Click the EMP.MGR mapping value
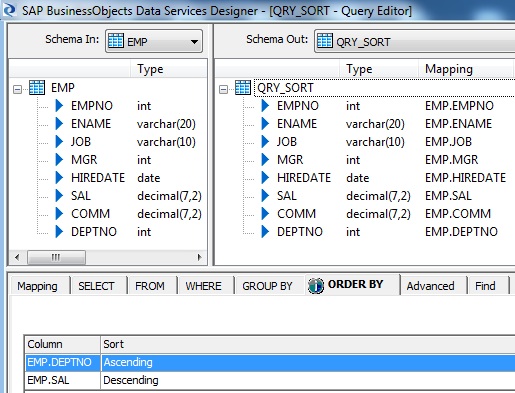 [452, 160]
